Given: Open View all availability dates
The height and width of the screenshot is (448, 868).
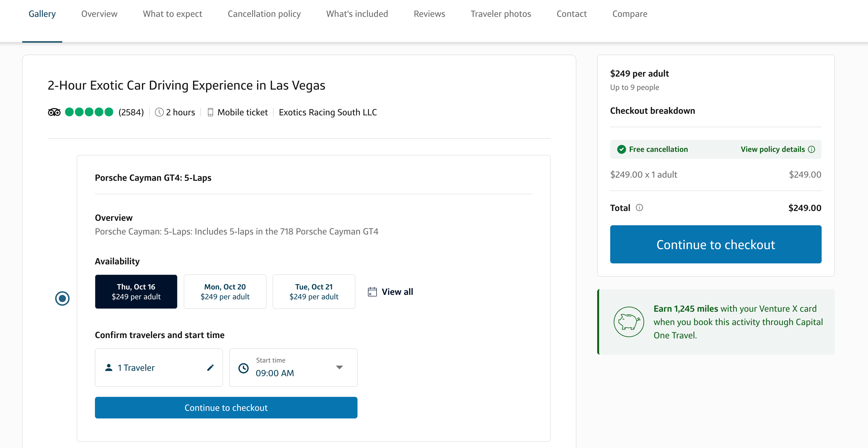Looking at the screenshot, I should 397,292.
